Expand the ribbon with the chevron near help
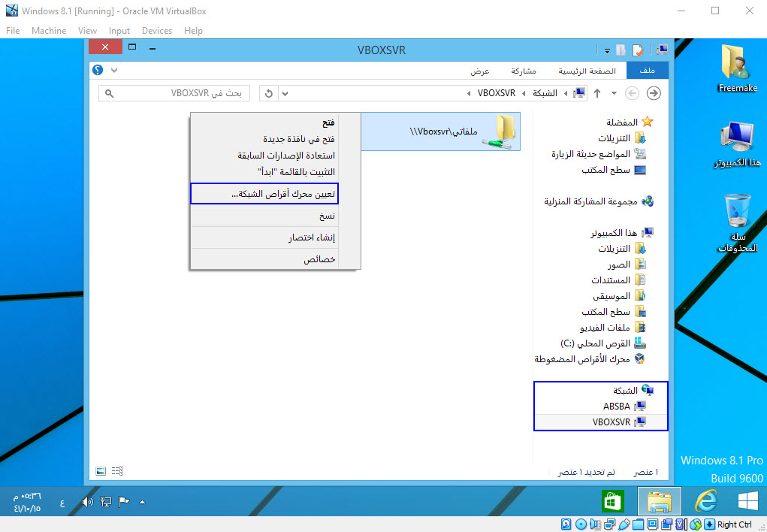Viewport: 767px width, 532px height. [x=114, y=70]
